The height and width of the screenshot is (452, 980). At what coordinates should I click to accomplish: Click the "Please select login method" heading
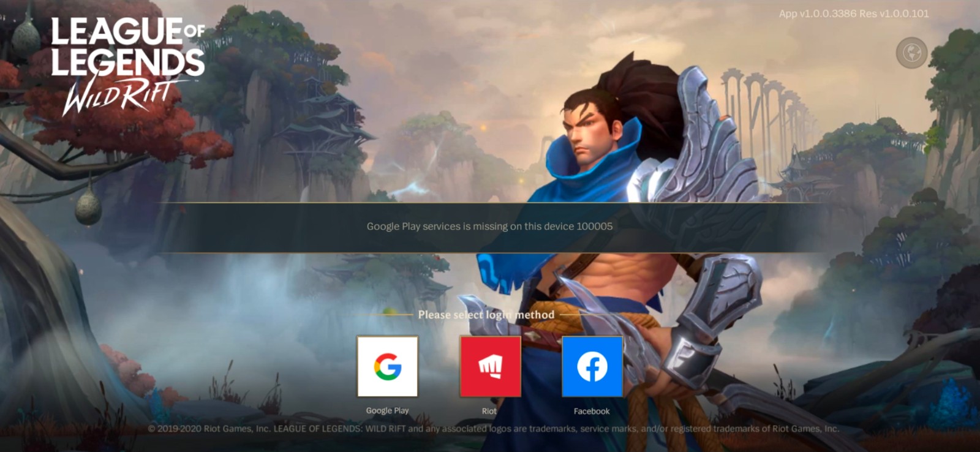[486, 315]
